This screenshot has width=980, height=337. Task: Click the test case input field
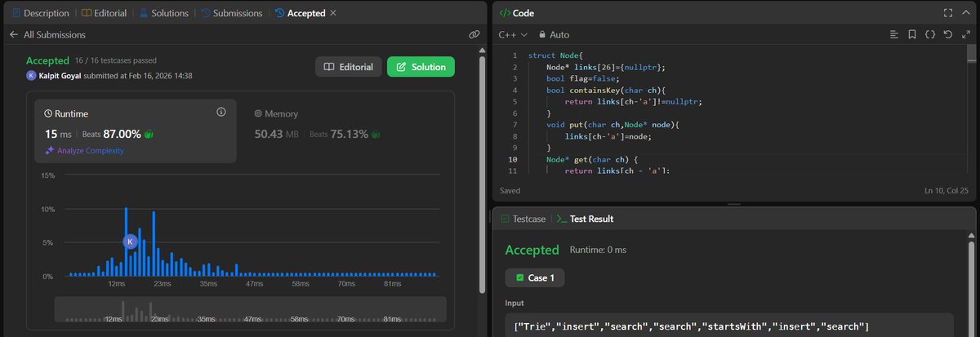click(729, 326)
